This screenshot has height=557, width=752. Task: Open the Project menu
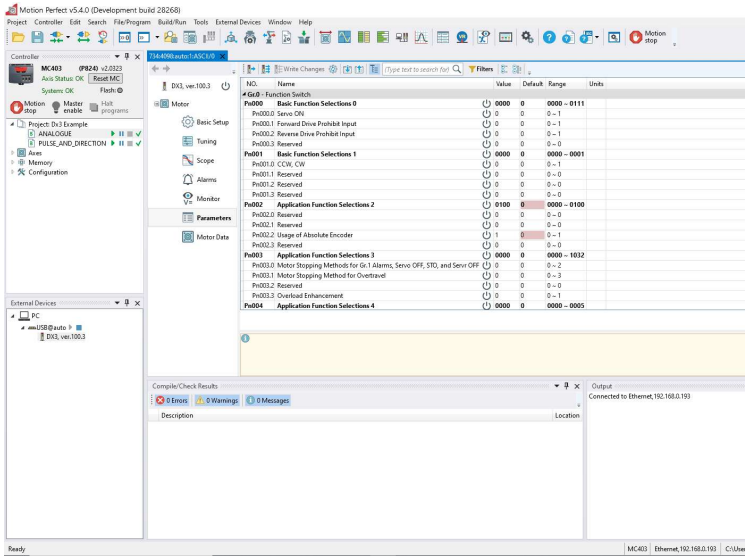pyautogui.click(x=17, y=22)
